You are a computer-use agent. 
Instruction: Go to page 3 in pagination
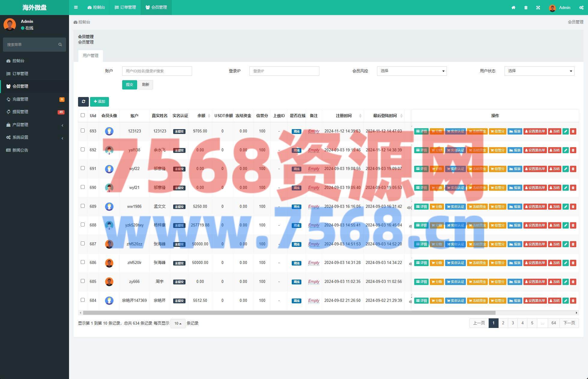click(x=513, y=323)
